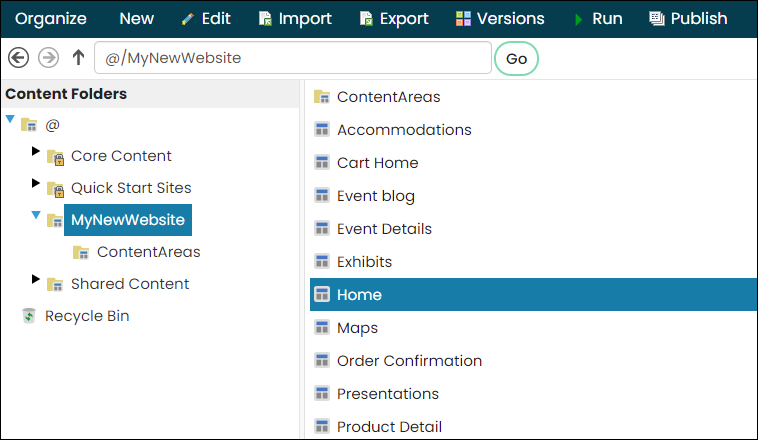Click the Event Details page icon
The width and height of the screenshot is (758, 440).
(322, 228)
